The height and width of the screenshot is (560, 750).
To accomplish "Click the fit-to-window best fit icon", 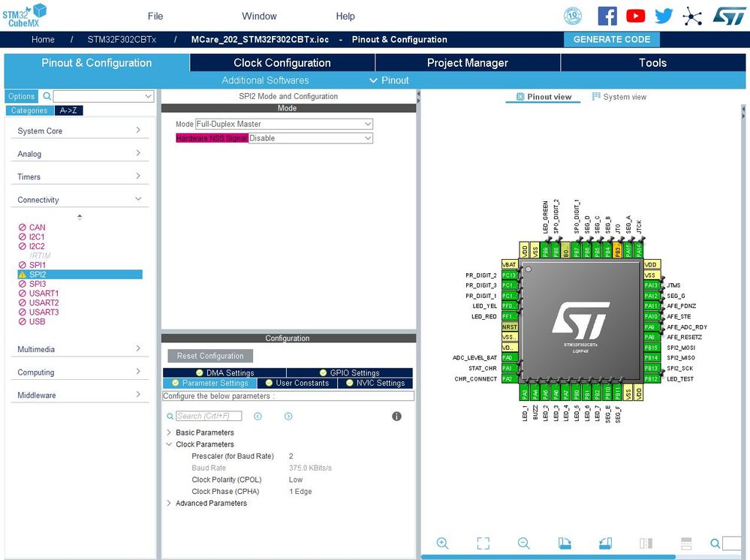I will tap(483, 543).
